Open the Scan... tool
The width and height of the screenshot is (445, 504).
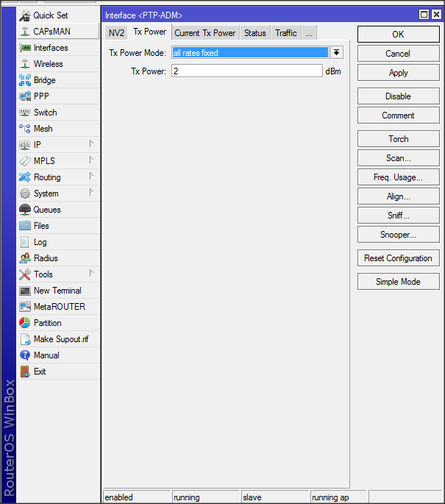(399, 158)
